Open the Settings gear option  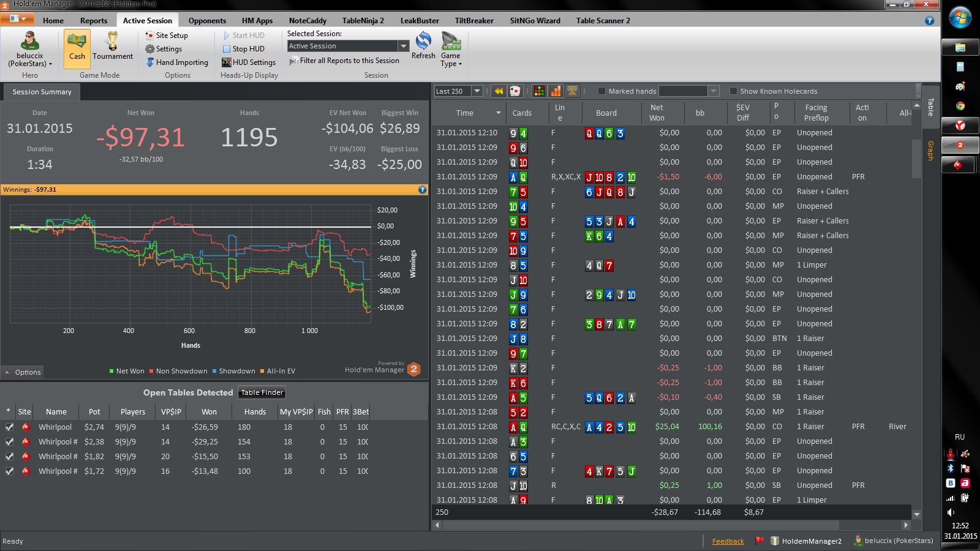[164, 49]
